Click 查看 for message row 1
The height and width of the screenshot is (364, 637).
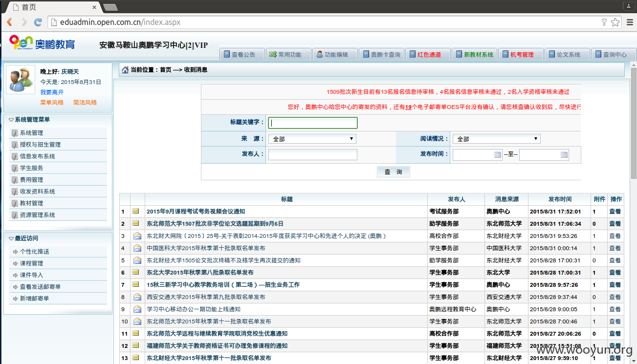tap(615, 212)
